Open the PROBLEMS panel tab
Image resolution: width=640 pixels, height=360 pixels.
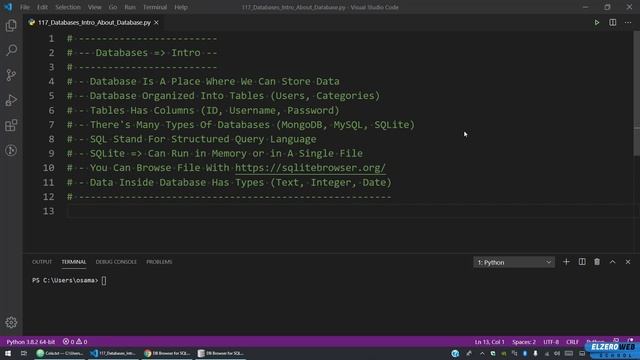(x=159, y=262)
